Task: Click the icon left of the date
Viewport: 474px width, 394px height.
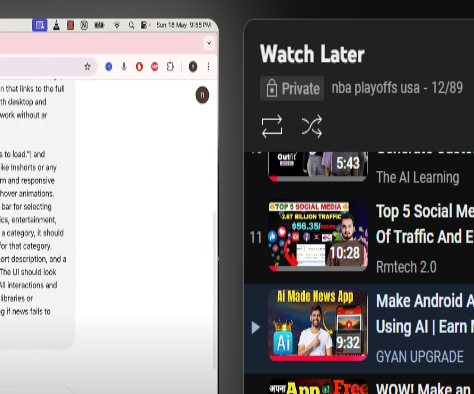Action: 145,25
